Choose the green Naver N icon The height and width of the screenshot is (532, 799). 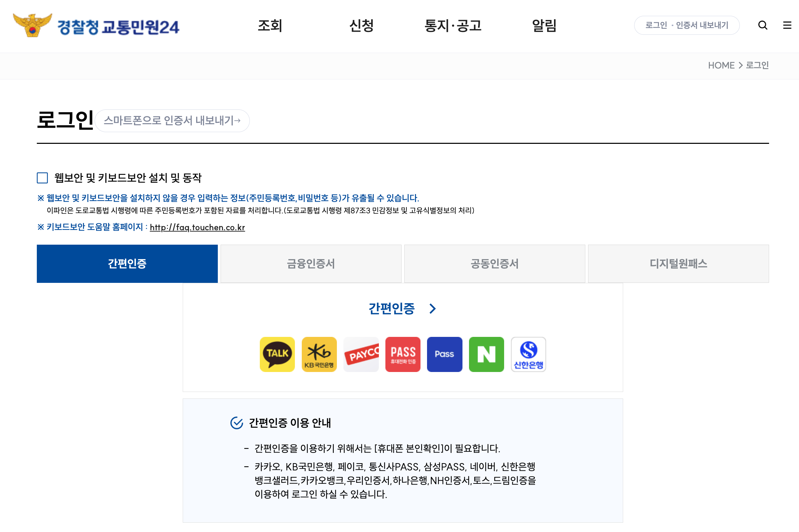tap(486, 354)
